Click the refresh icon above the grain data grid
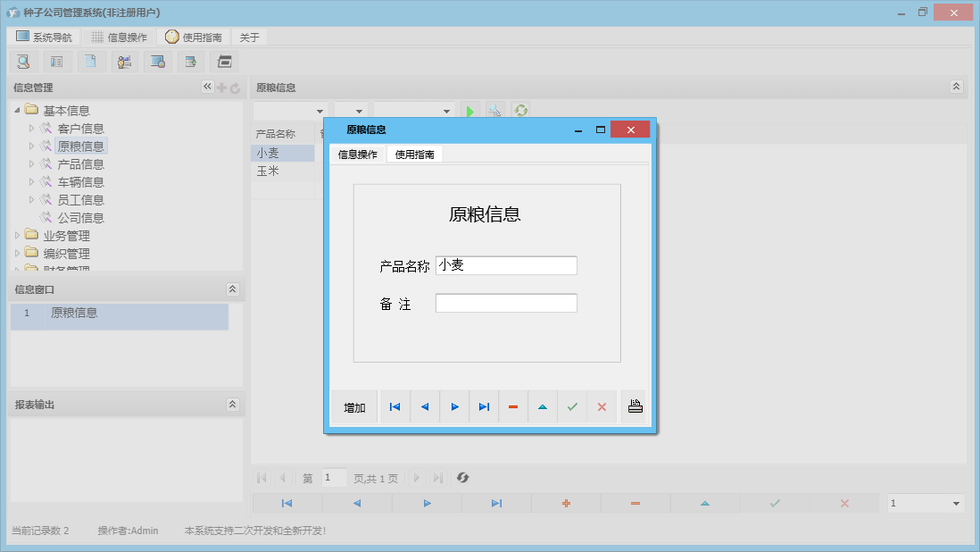 520,110
